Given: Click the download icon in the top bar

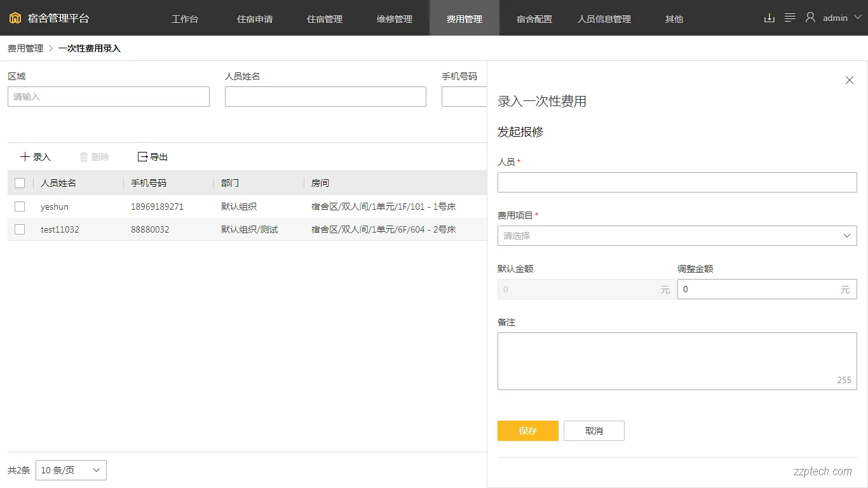Looking at the screenshot, I should coord(769,18).
